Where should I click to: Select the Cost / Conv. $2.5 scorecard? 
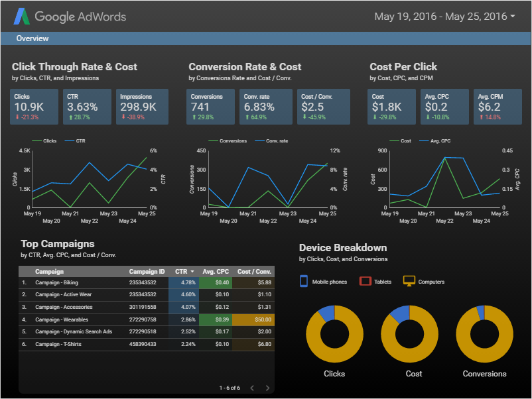pos(324,107)
